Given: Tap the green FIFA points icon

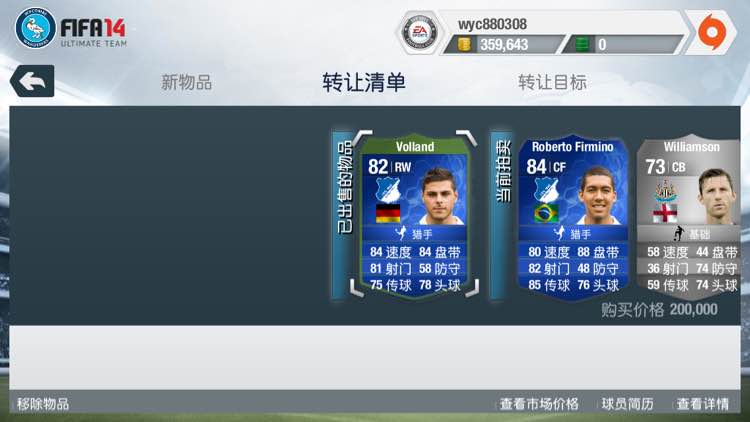Looking at the screenshot, I should click(x=582, y=44).
